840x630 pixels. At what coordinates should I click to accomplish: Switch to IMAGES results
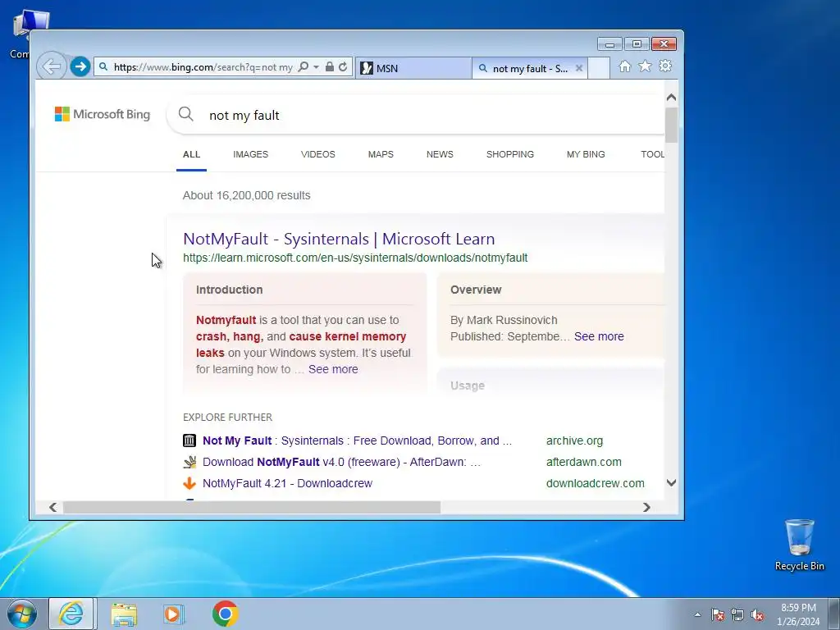click(251, 154)
